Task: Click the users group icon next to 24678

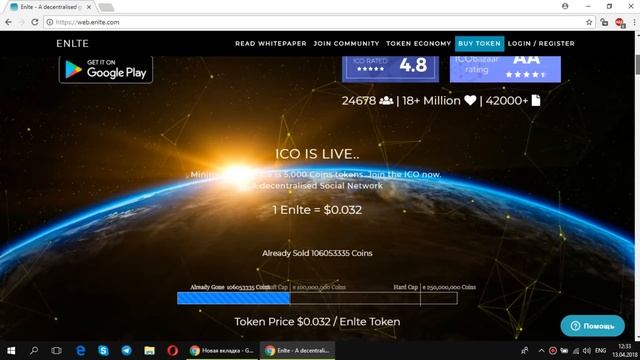Action: pos(386,100)
